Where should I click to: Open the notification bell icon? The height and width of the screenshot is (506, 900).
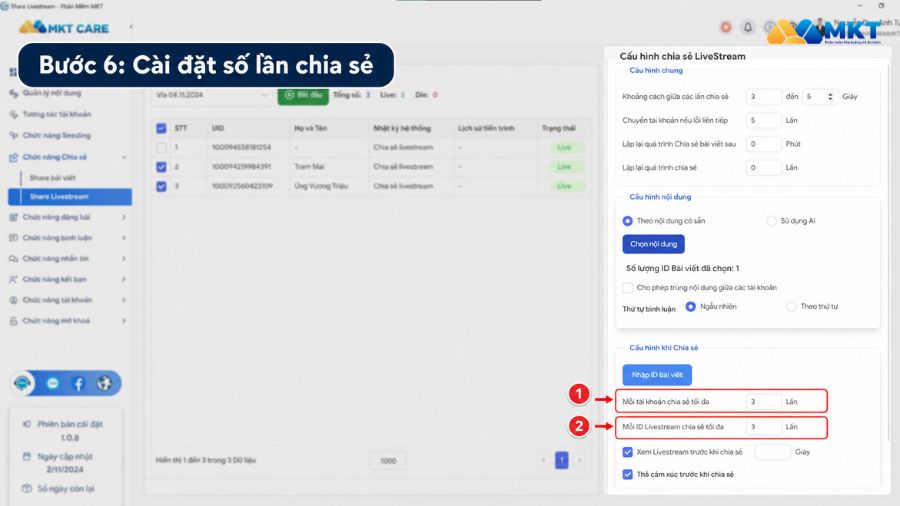tap(748, 27)
